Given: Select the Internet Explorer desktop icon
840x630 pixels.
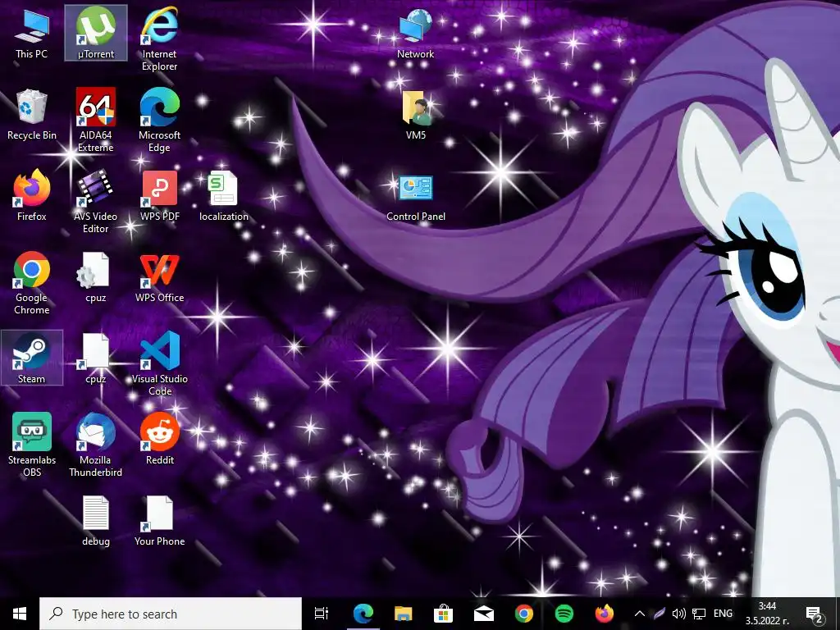Looking at the screenshot, I should (x=160, y=39).
